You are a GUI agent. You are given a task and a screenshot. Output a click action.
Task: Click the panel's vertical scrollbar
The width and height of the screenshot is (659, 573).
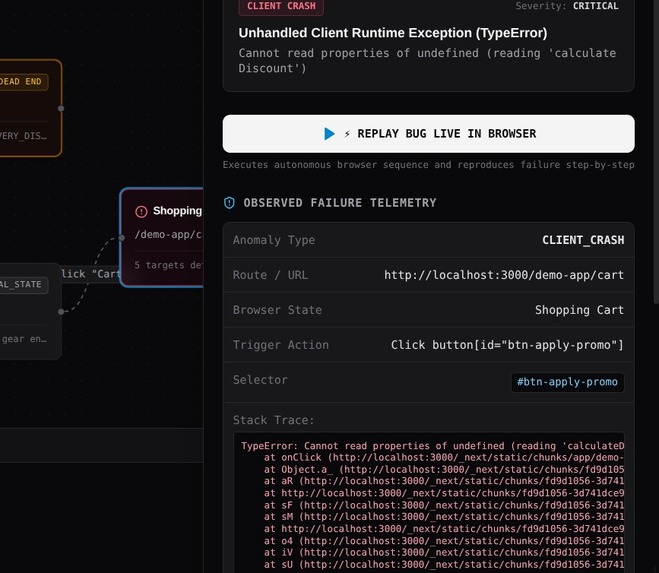click(656, 151)
